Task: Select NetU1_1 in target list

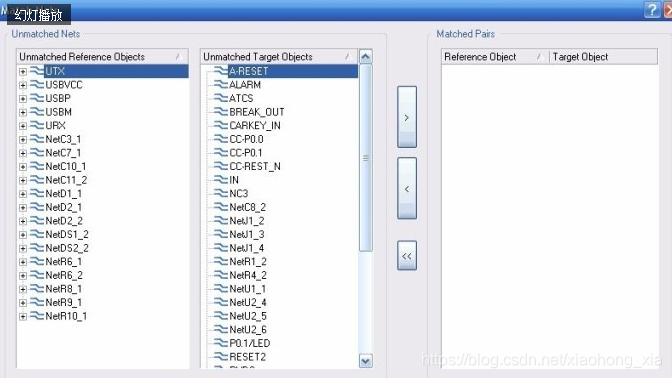Action: point(247,289)
